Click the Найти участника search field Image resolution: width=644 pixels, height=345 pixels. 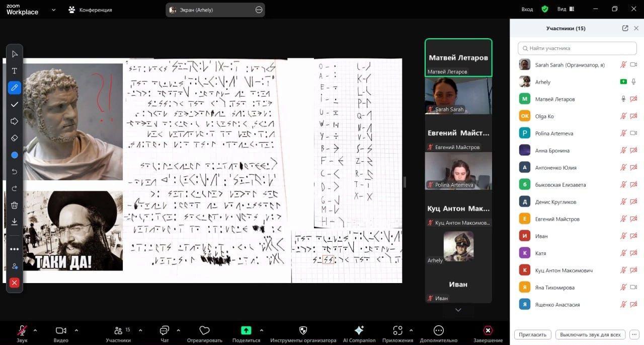point(577,48)
